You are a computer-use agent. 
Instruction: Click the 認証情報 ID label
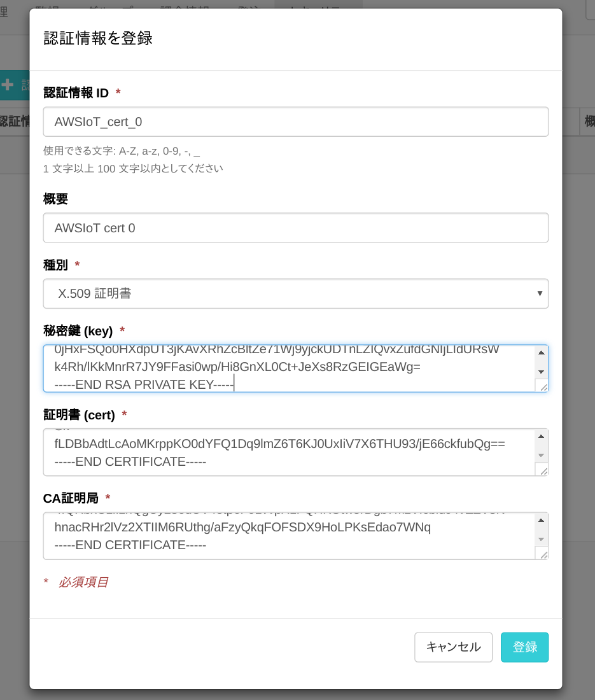pyautogui.click(x=76, y=93)
